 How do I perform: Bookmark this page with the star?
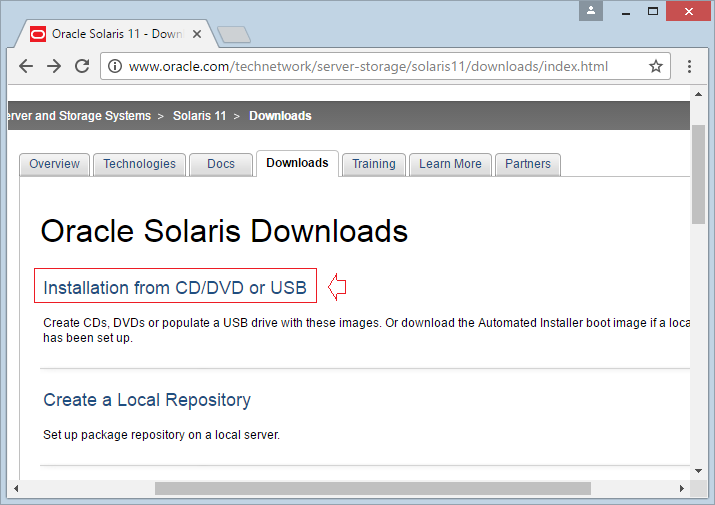656,67
